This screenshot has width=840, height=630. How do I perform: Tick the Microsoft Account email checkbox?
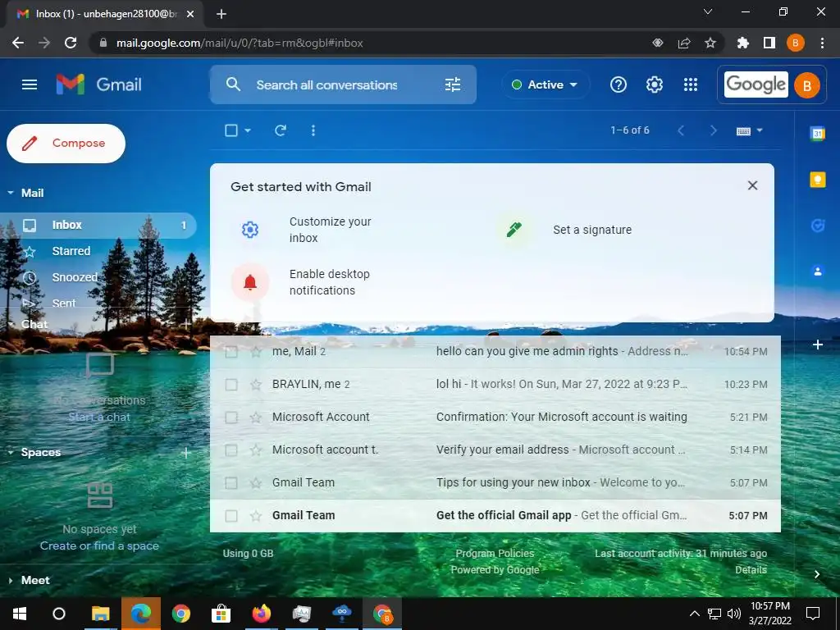click(231, 418)
